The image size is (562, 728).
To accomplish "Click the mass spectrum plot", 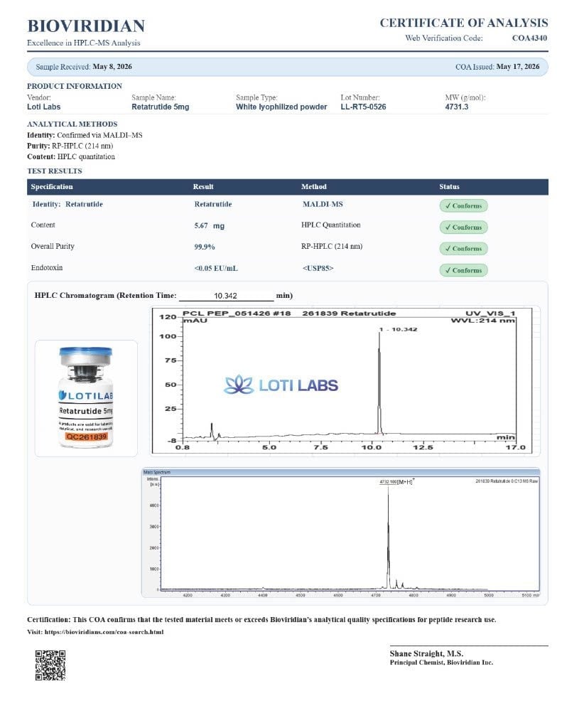I will 340,532.
